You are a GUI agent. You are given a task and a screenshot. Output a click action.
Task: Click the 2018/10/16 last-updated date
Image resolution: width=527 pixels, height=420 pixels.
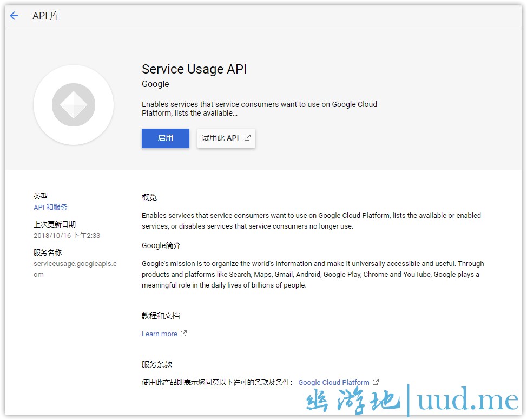point(67,235)
